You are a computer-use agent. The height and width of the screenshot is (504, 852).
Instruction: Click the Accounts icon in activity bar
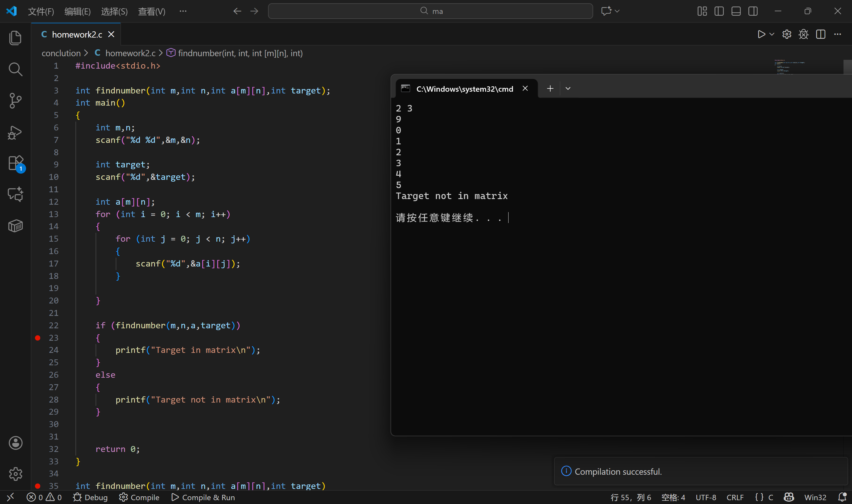click(x=15, y=443)
